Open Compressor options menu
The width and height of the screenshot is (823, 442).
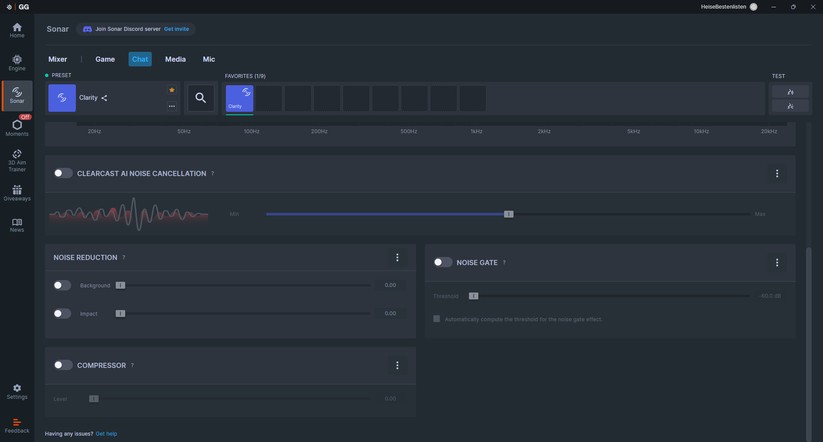397,365
